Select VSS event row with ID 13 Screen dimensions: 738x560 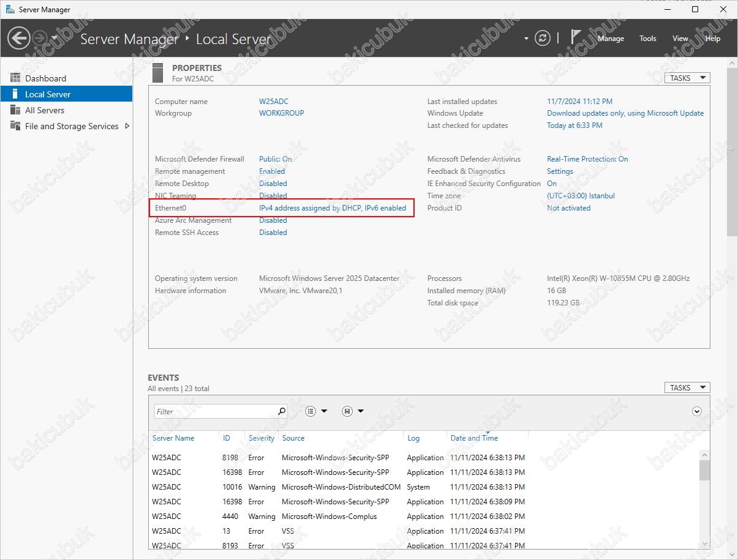click(x=424, y=531)
